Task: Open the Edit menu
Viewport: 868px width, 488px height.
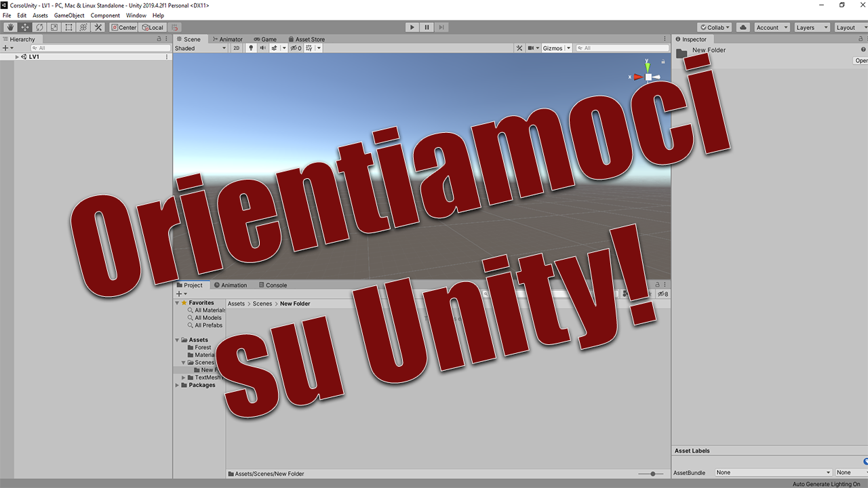Action: (22, 15)
